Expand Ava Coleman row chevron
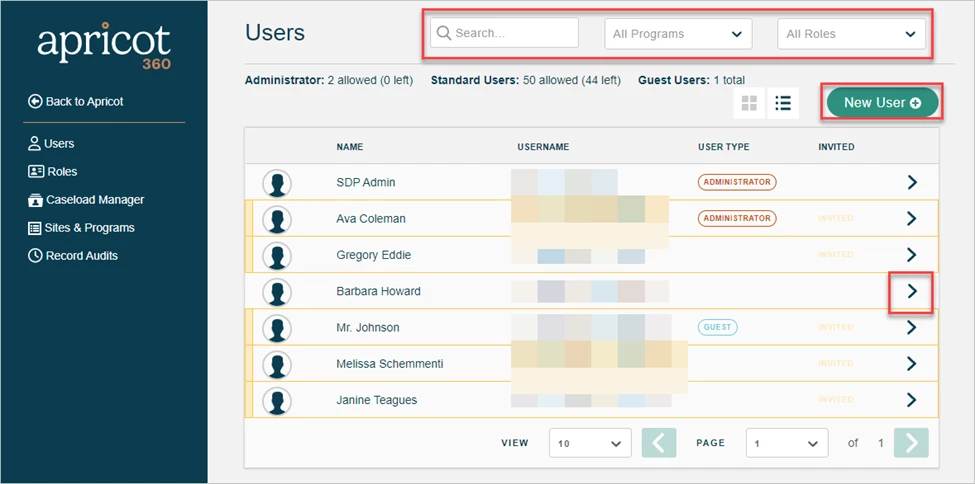Image resolution: width=975 pixels, height=484 pixels. pos(912,218)
